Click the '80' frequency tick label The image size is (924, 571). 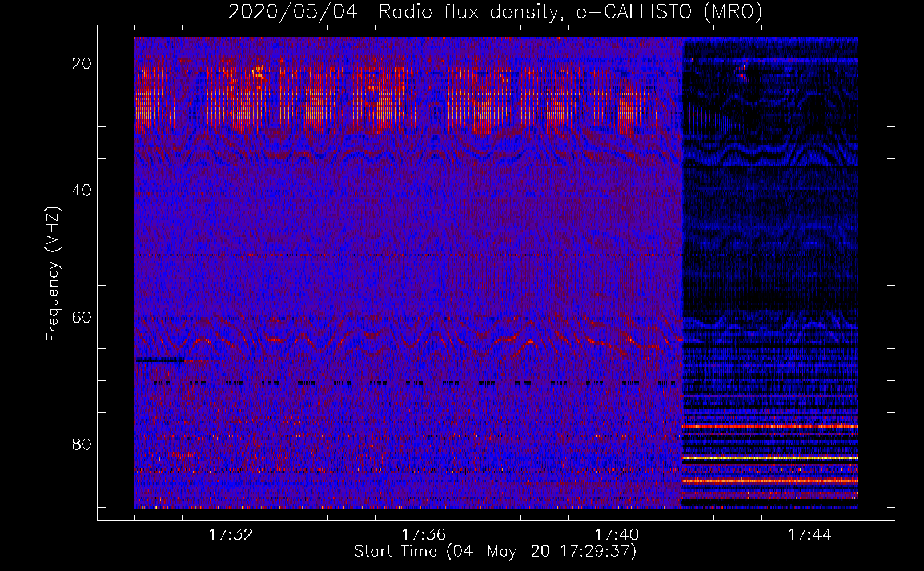click(82, 444)
